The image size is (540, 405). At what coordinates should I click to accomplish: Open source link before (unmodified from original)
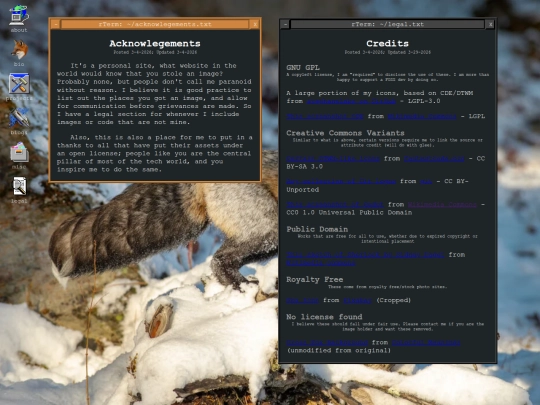pyautogui.click(x=426, y=342)
